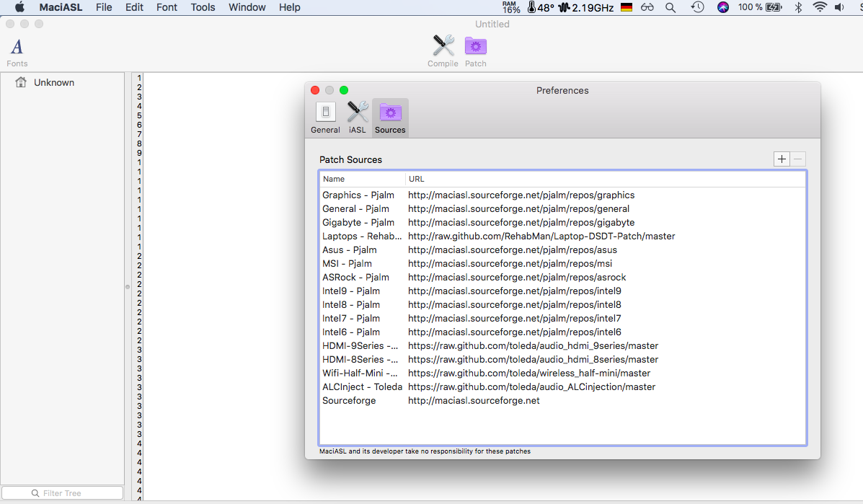Select the HDMI-9Series source row
This screenshot has height=504, width=863.
562,345
